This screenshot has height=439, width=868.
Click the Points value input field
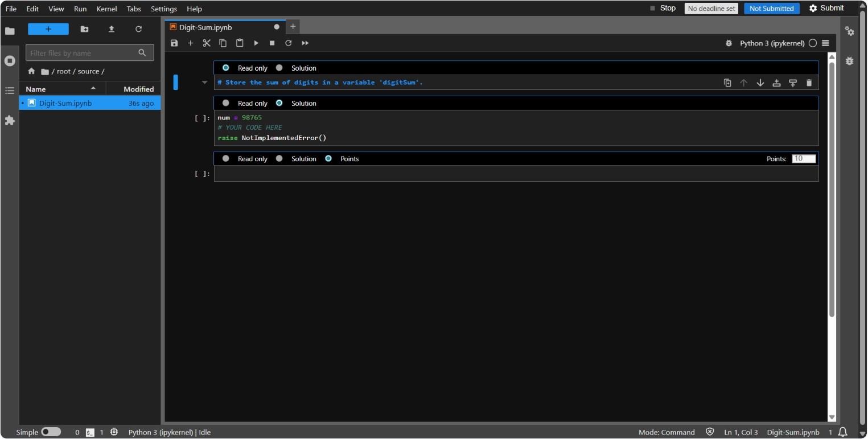pyautogui.click(x=804, y=159)
